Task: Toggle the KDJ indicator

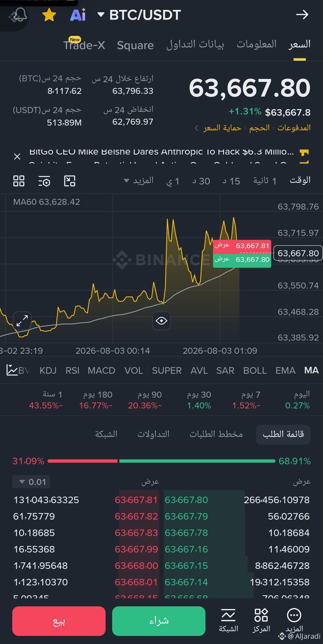Action: point(48,370)
